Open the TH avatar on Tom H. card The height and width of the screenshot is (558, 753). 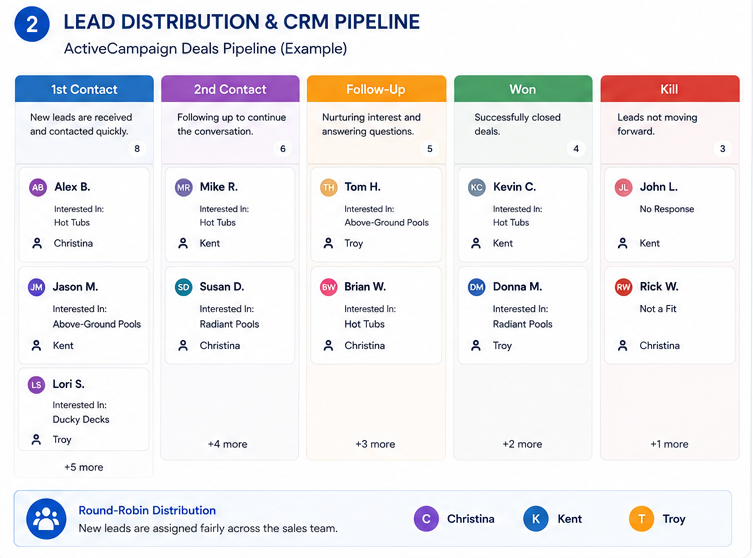click(328, 187)
